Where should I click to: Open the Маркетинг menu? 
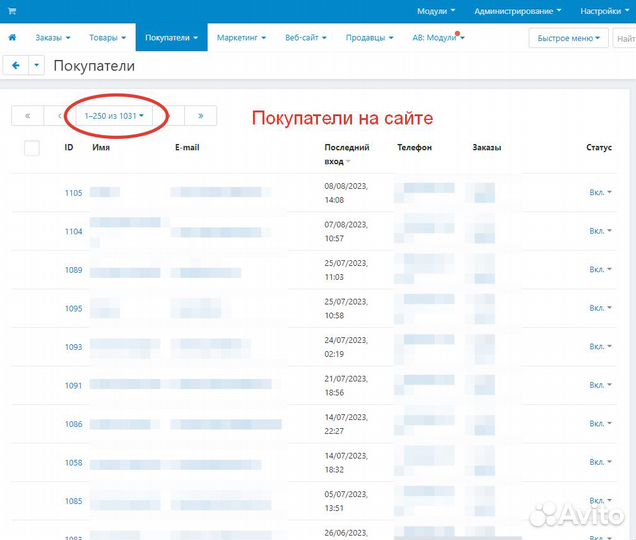click(x=241, y=37)
